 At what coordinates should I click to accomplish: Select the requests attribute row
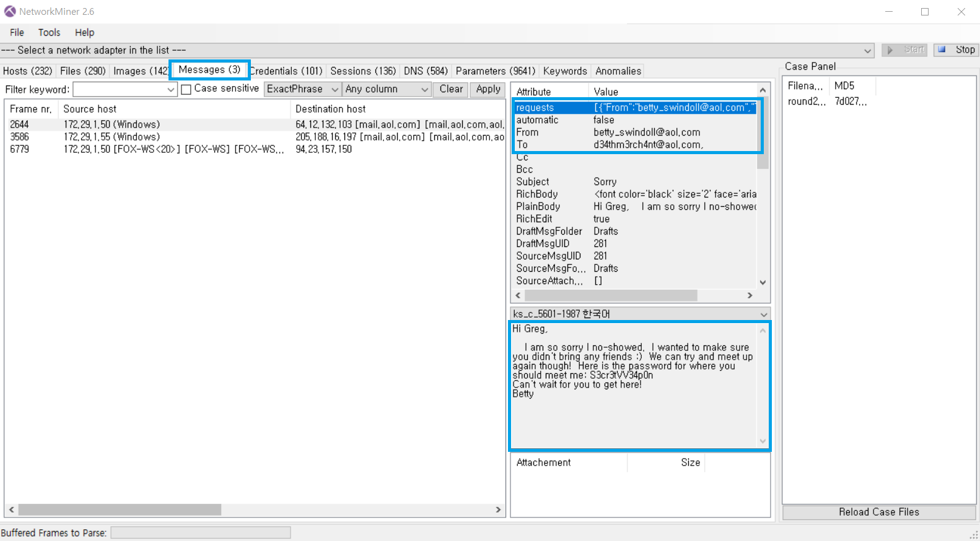634,108
